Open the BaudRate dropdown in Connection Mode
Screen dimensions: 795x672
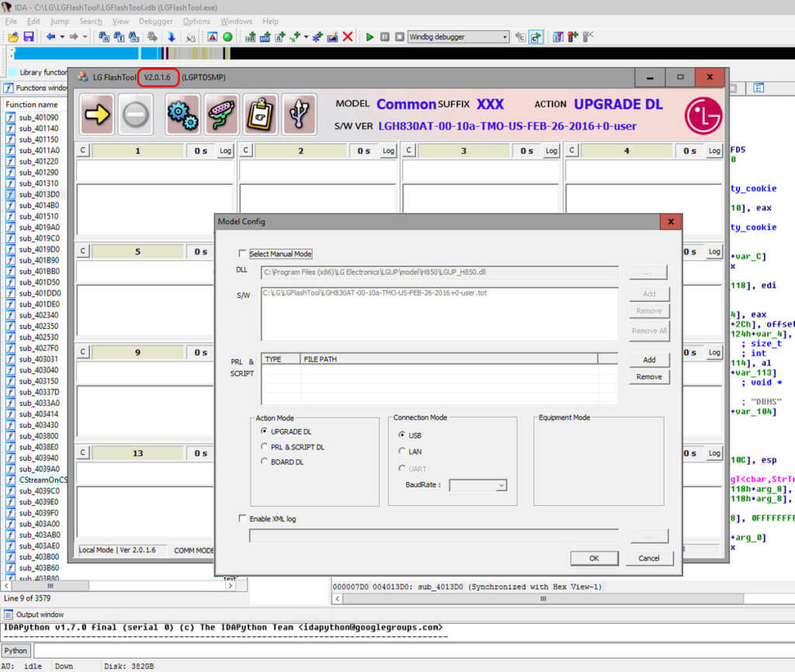point(499,484)
